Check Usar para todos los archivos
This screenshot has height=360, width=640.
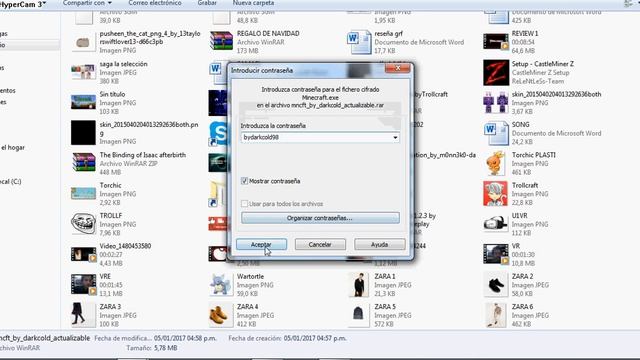point(244,204)
